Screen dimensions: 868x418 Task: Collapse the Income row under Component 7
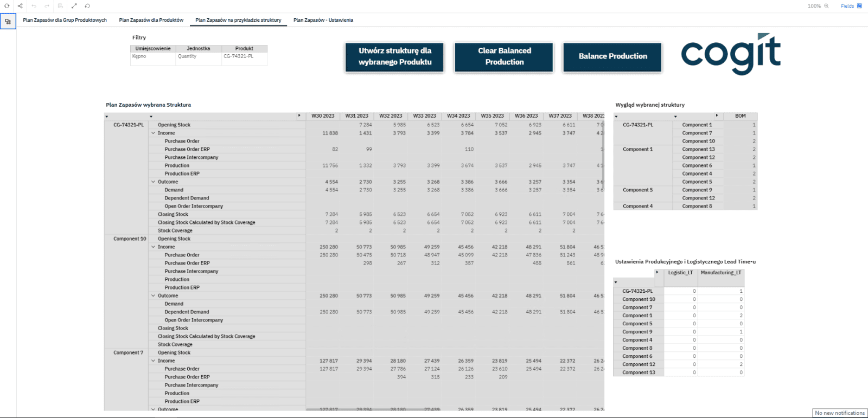coord(153,361)
